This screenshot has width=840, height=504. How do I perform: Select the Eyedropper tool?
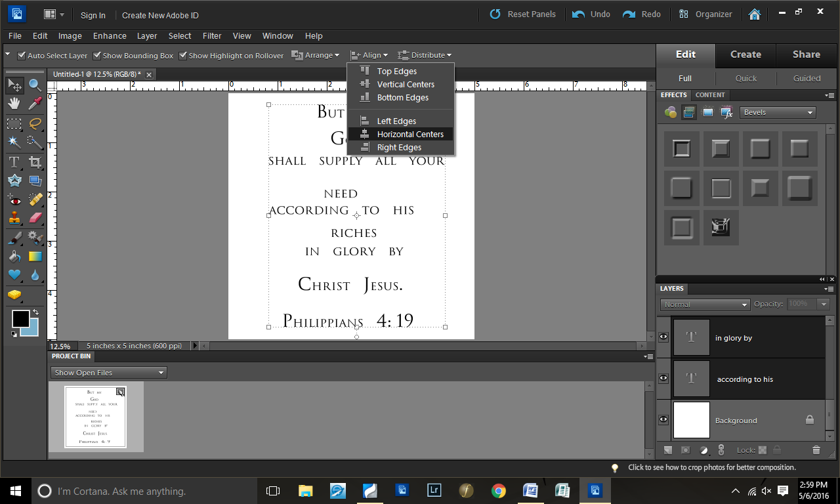pos(35,104)
